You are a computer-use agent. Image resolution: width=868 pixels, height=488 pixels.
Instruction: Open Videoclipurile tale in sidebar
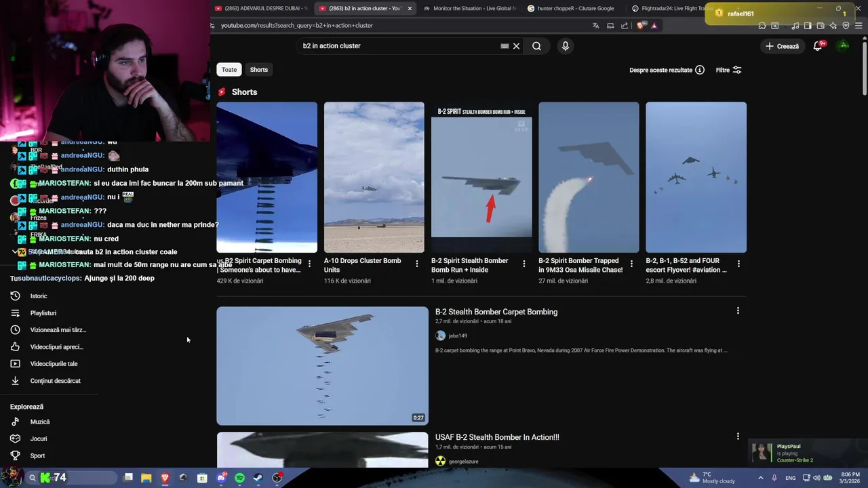tap(54, 364)
